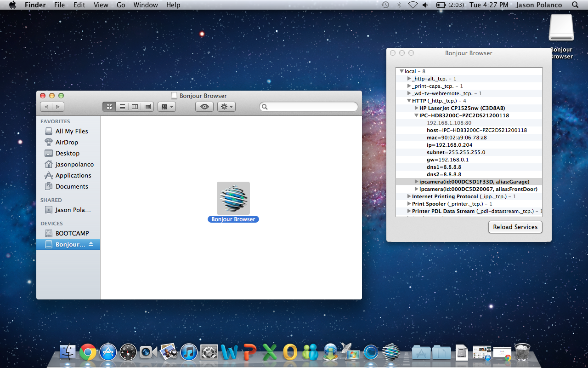Collapse the IPC-HDB3200C-PZC2DS21200118 entry
The width and height of the screenshot is (588, 368).
pos(416,115)
